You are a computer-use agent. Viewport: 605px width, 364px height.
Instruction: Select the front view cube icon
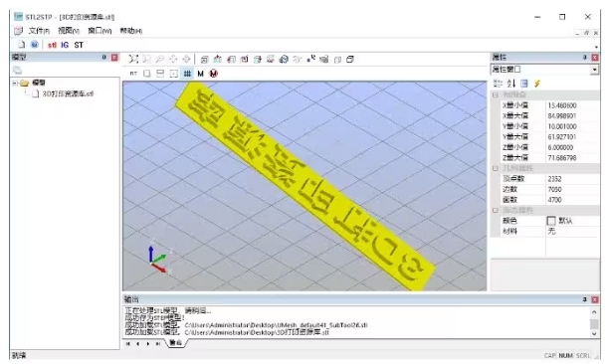pyautogui.click(x=205, y=59)
